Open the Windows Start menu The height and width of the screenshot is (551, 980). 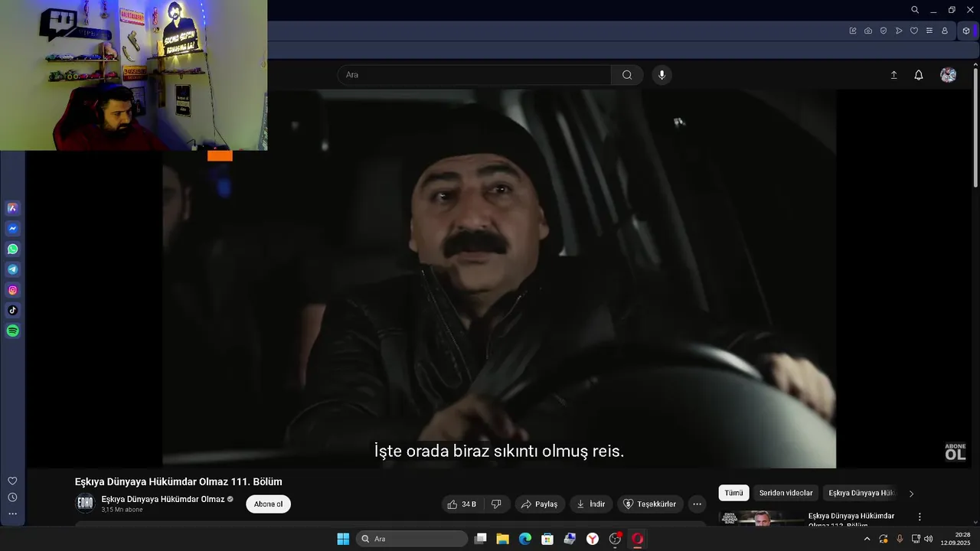(343, 539)
